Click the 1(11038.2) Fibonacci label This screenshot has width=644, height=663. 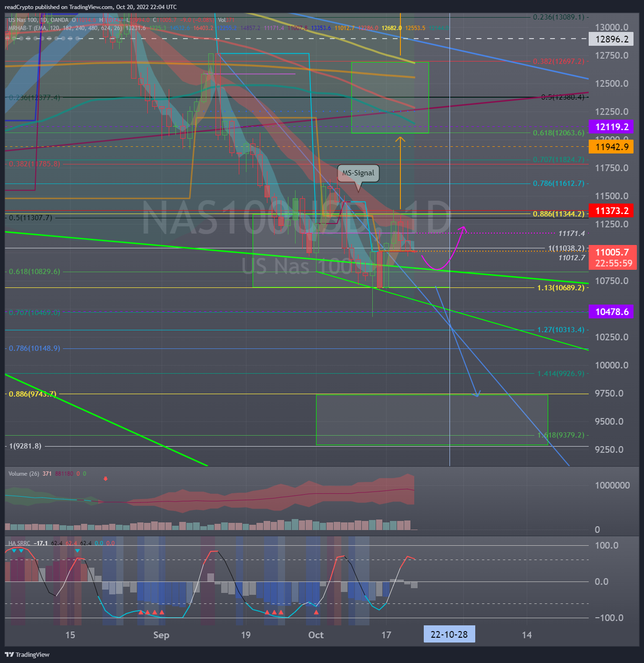(x=566, y=248)
